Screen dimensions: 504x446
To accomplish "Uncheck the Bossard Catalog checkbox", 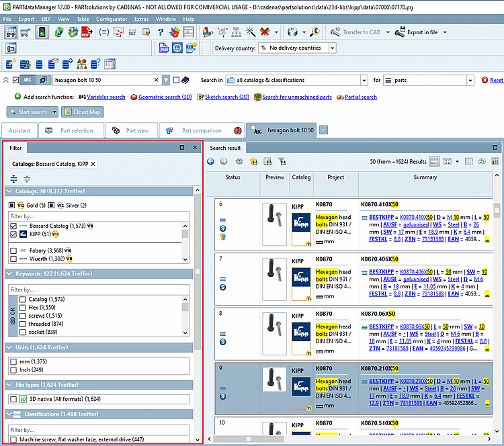I will coord(13,226).
